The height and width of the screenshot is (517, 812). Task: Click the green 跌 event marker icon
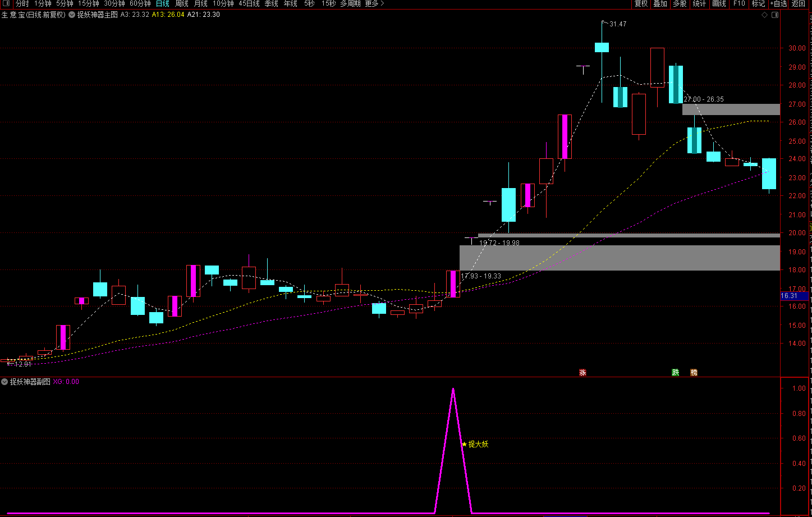(676, 372)
